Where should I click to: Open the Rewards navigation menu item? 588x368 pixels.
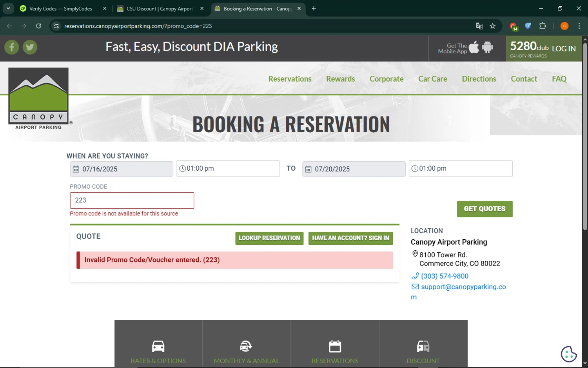tap(340, 79)
